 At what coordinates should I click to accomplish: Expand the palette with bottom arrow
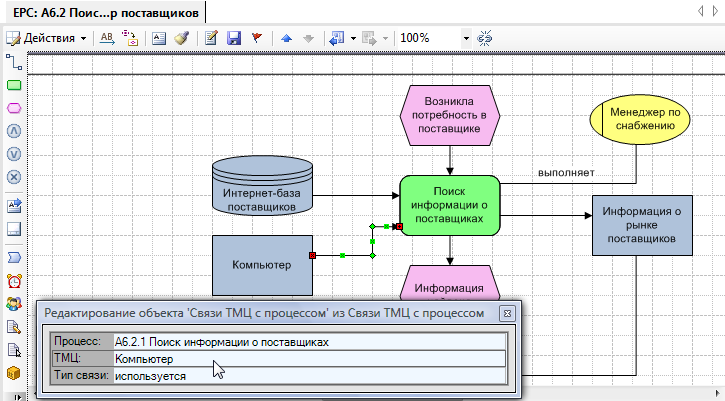[x=18, y=397]
